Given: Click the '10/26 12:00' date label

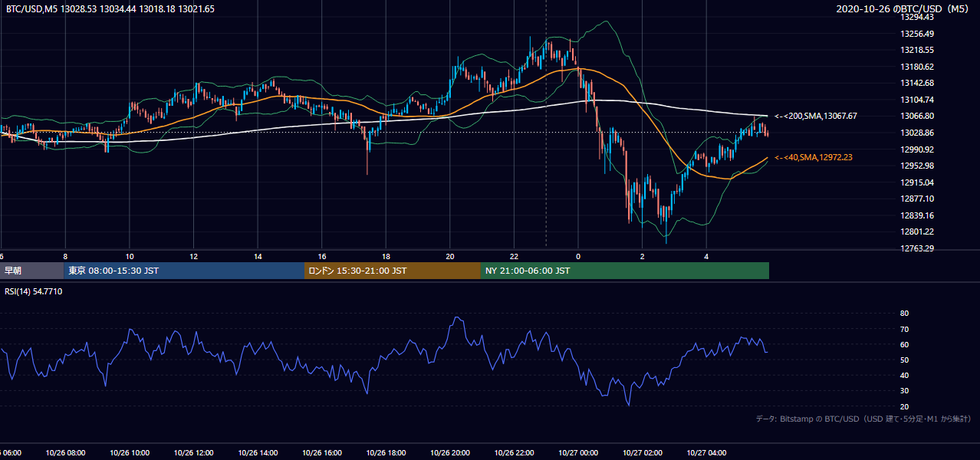Looking at the screenshot, I should tap(193, 453).
